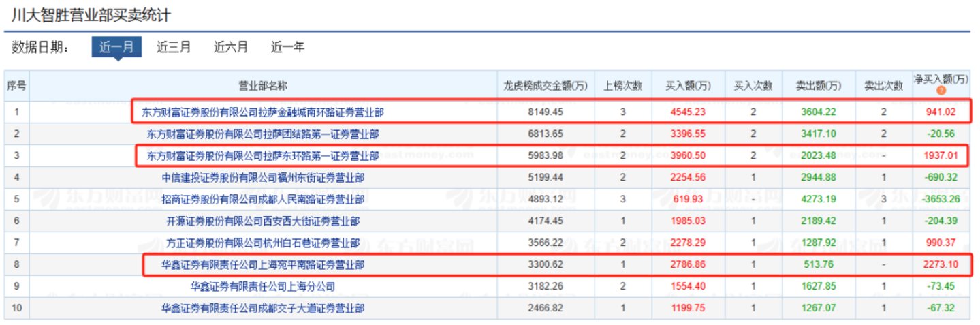Open 东方财富证券拉萨团结路第一证券营业部 link

click(x=262, y=134)
